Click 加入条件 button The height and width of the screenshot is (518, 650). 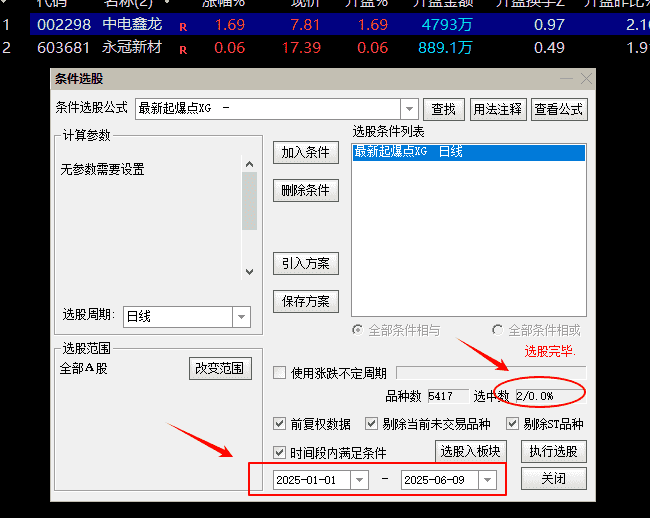coord(306,152)
